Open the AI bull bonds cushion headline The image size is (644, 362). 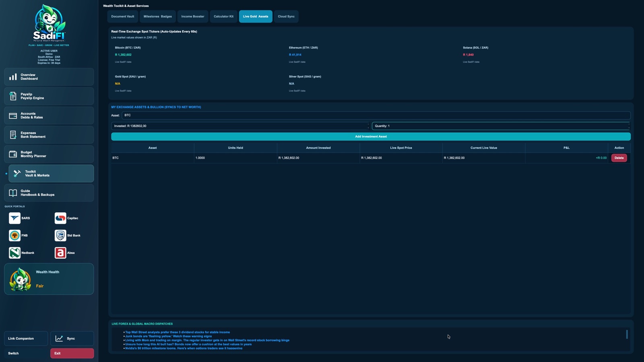click(x=188, y=344)
